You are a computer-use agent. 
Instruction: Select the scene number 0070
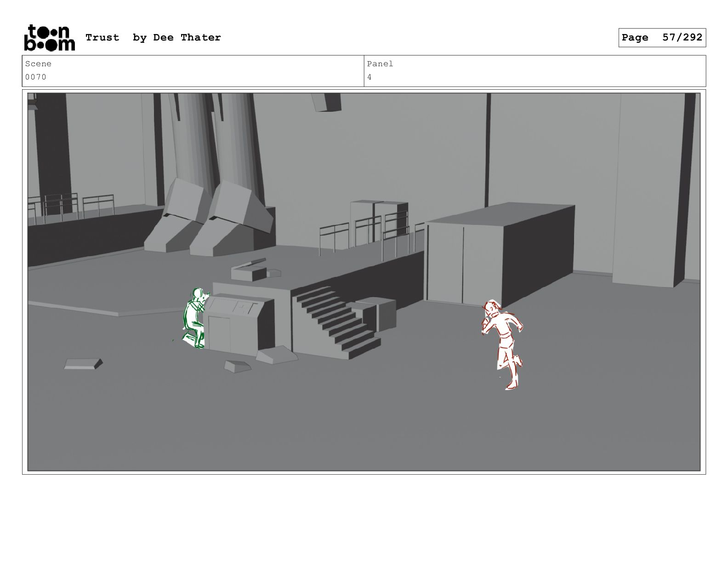coord(36,77)
